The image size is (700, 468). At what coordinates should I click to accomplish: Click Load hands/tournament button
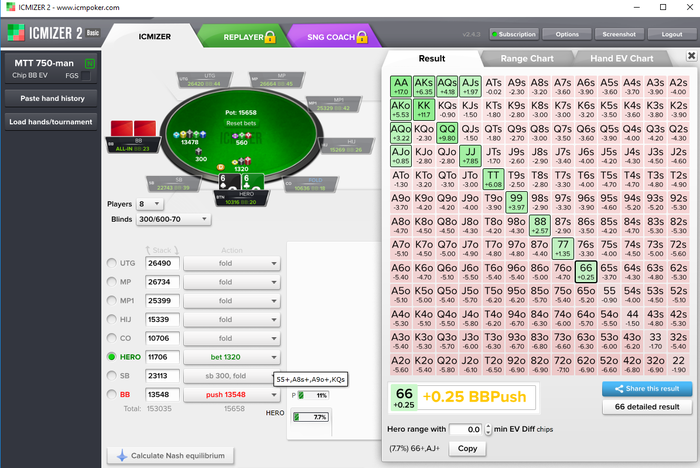point(51,122)
